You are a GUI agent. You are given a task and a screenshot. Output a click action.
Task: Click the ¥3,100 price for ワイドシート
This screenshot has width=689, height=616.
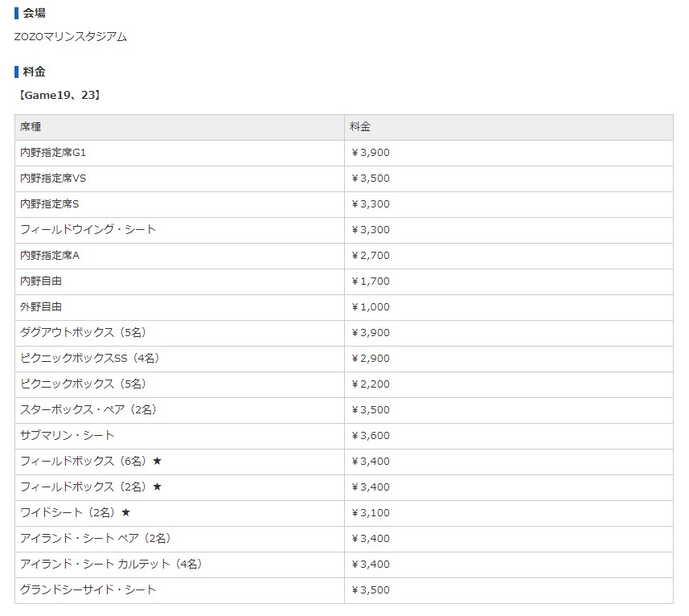[x=370, y=513]
